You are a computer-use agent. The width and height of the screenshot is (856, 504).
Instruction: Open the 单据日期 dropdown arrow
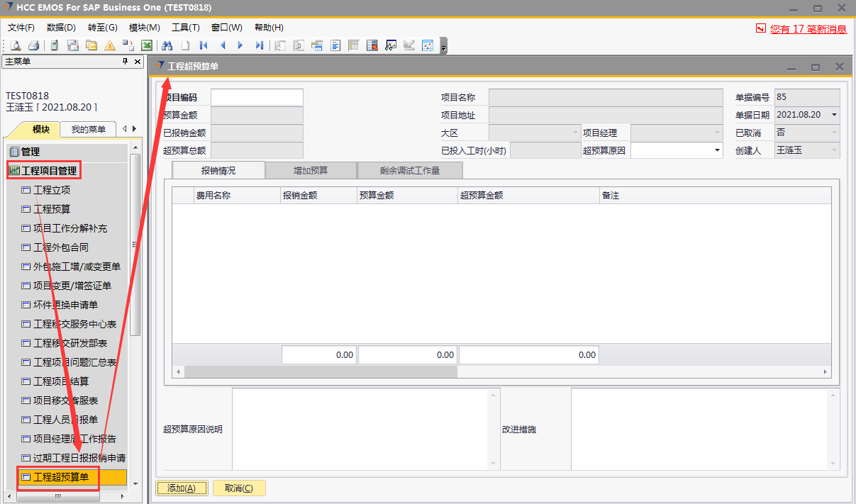tap(833, 115)
